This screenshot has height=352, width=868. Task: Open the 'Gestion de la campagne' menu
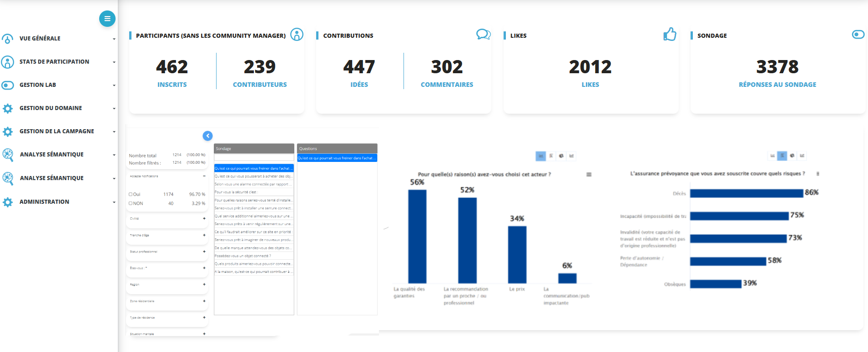[57, 131]
